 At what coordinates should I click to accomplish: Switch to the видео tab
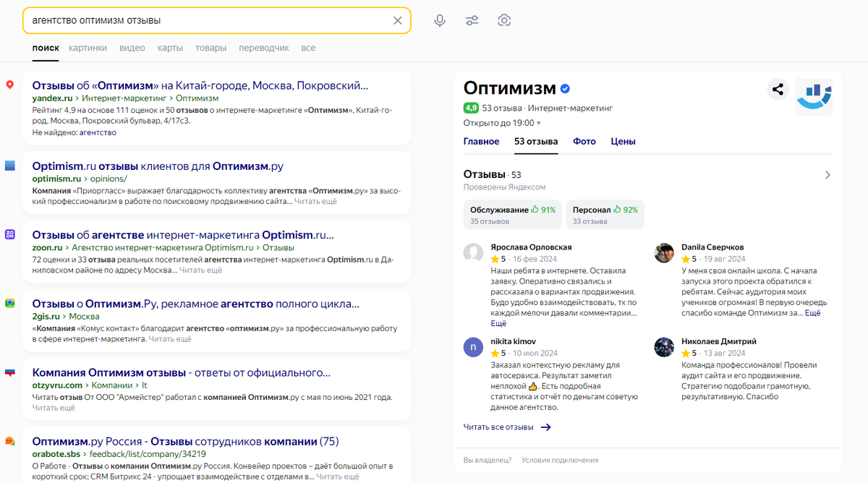132,48
